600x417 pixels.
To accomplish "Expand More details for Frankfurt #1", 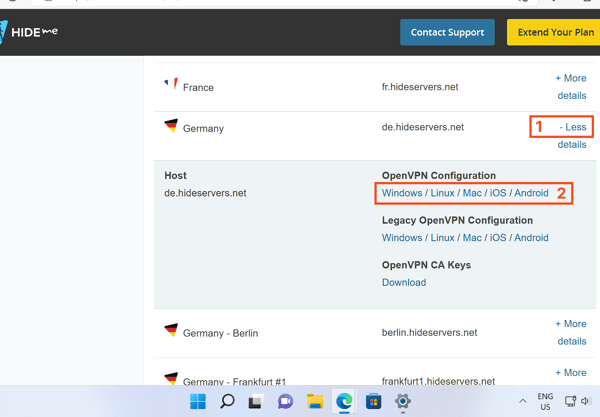I will [x=571, y=373].
